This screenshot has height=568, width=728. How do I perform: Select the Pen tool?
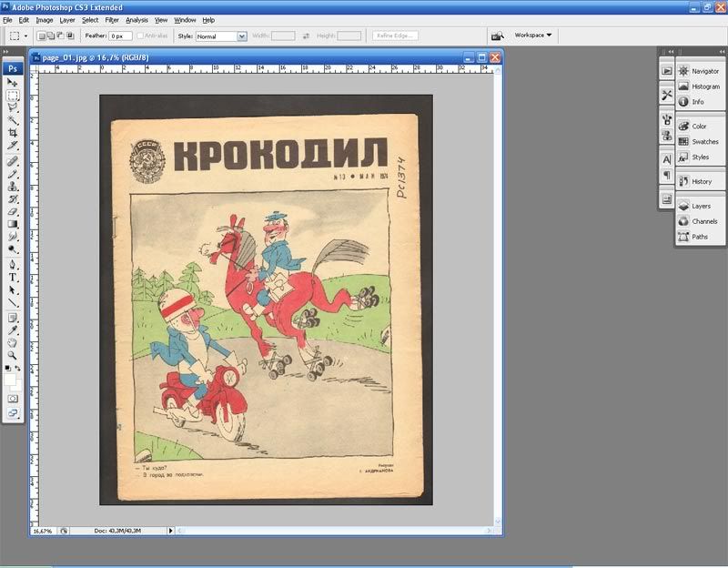pos(13,265)
